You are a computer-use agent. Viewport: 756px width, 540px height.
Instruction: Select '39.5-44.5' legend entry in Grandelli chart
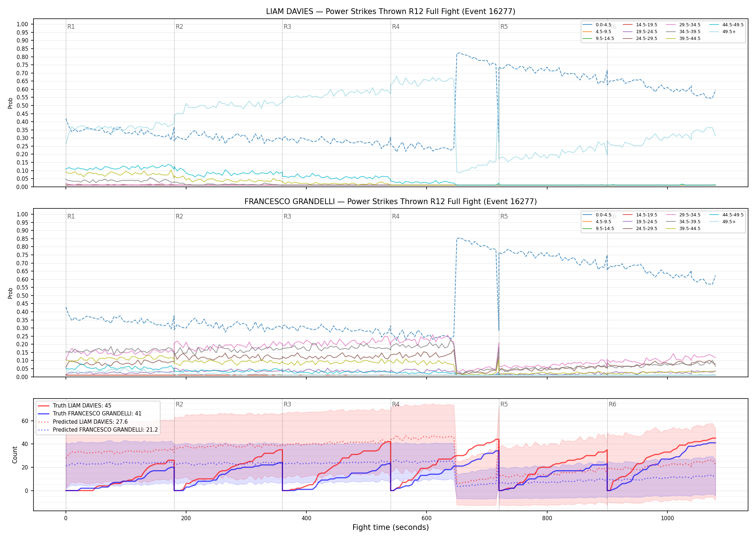[x=684, y=229]
